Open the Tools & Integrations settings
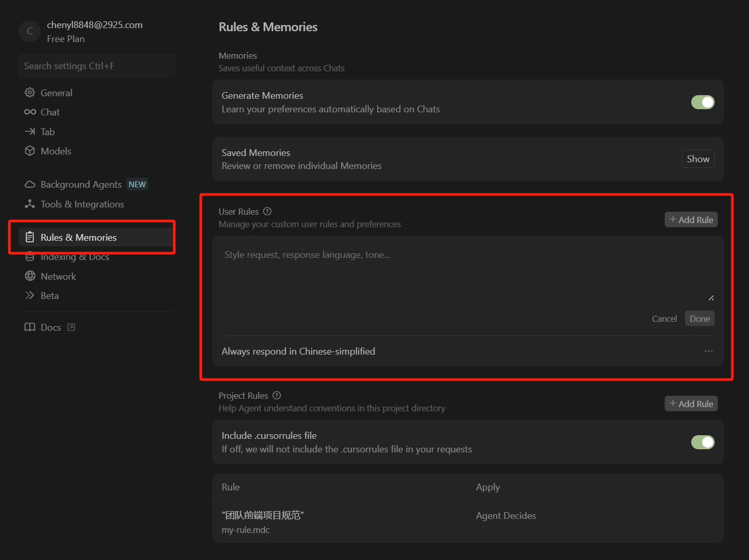Screen dimensions: 749x560 tap(82, 204)
